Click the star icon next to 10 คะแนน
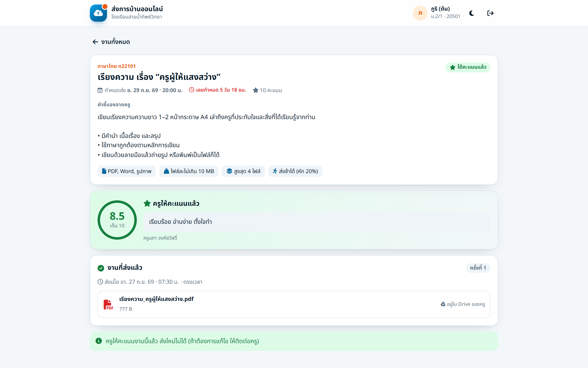The width and height of the screenshot is (588, 368). (x=255, y=90)
